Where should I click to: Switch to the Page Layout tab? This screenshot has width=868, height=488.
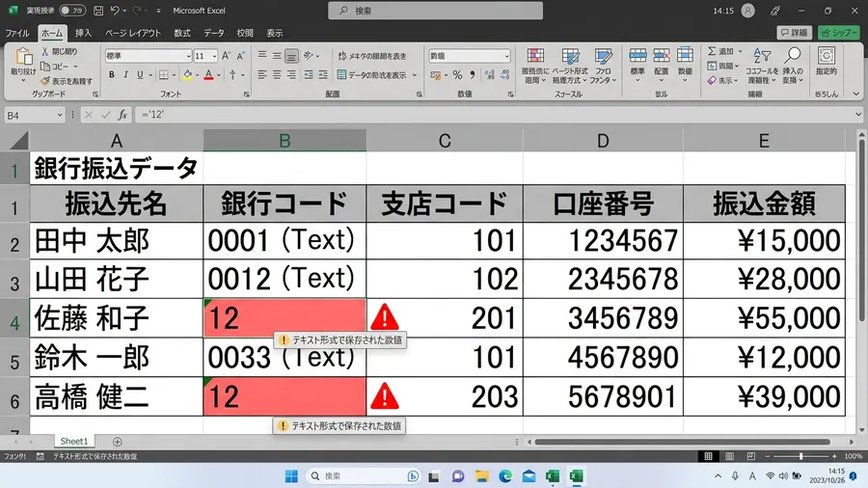point(133,33)
